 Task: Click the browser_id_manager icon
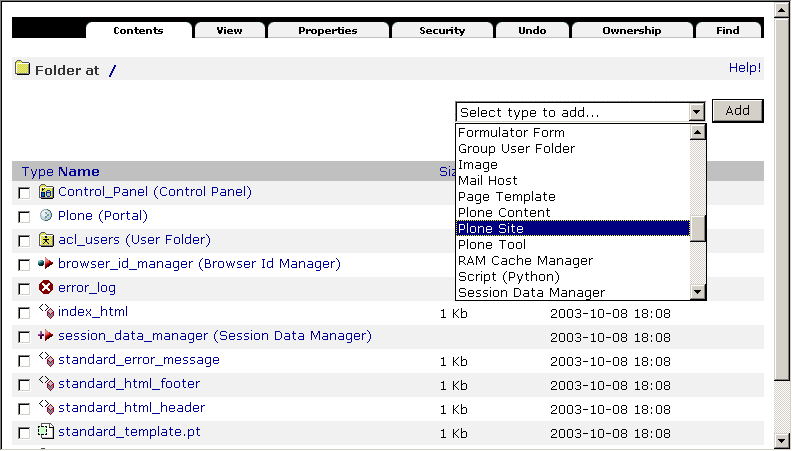point(45,264)
